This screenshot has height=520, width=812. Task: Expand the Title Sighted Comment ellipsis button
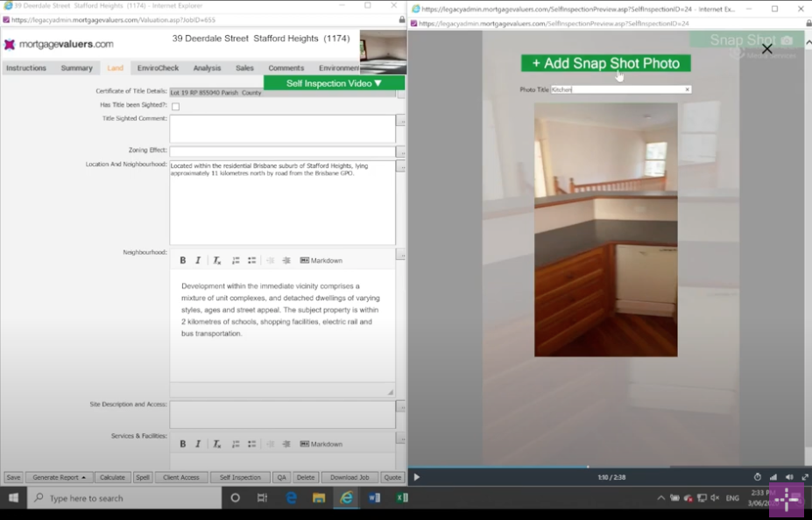coord(401,121)
